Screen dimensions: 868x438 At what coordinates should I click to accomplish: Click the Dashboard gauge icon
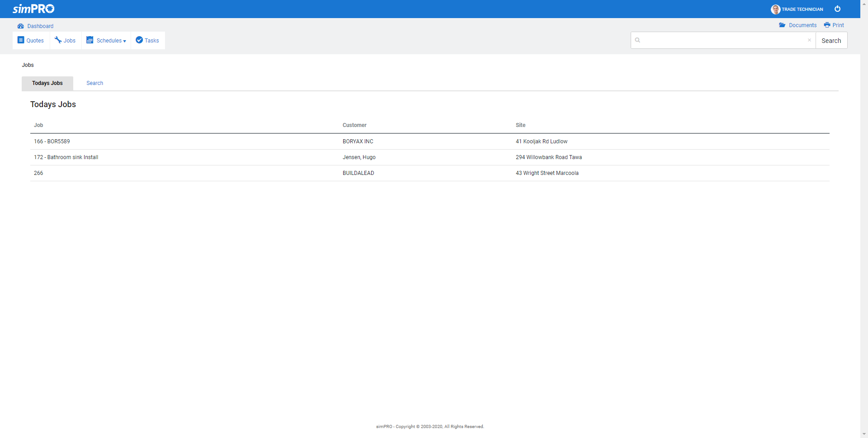click(x=20, y=26)
